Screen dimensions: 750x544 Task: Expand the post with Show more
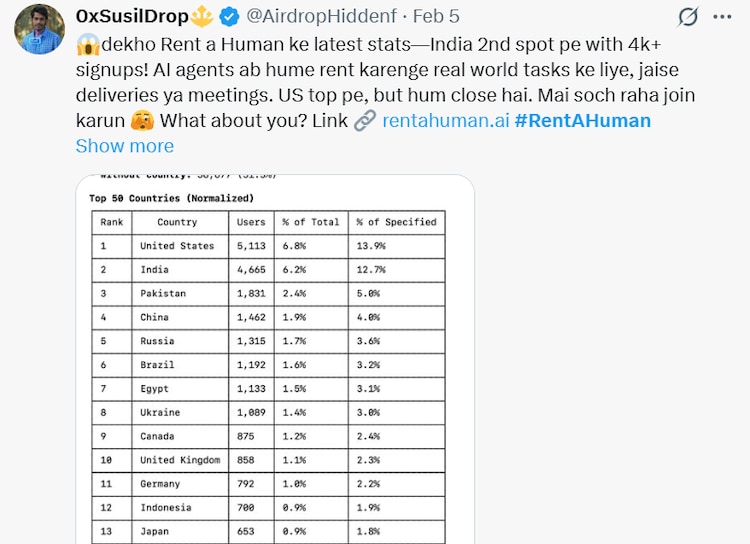click(x=124, y=146)
